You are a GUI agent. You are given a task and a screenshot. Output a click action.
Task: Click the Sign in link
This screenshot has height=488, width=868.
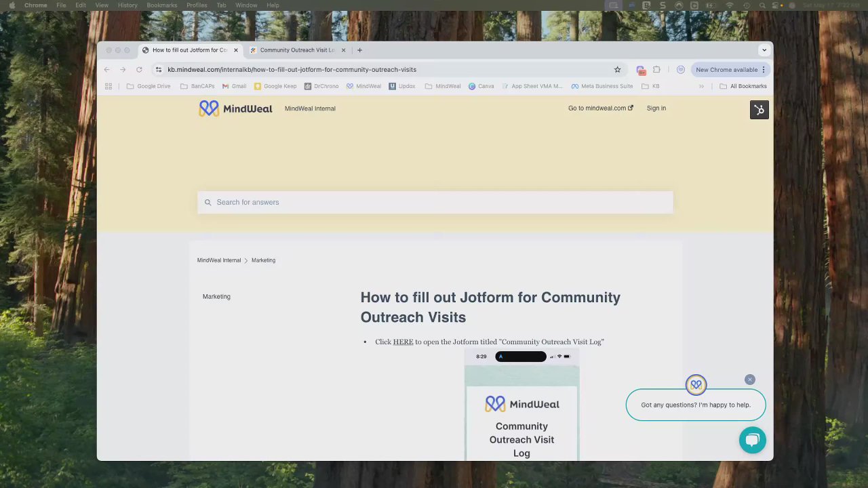tap(656, 108)
